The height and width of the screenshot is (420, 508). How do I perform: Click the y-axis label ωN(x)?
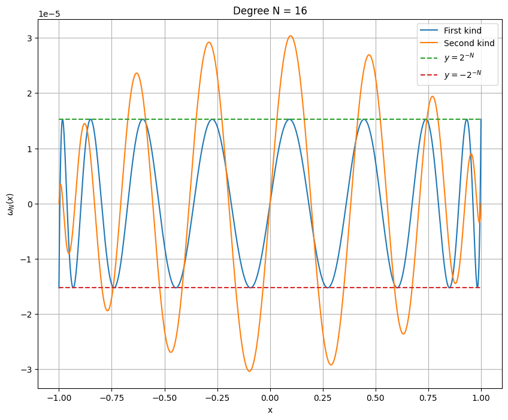click(10, 204)
